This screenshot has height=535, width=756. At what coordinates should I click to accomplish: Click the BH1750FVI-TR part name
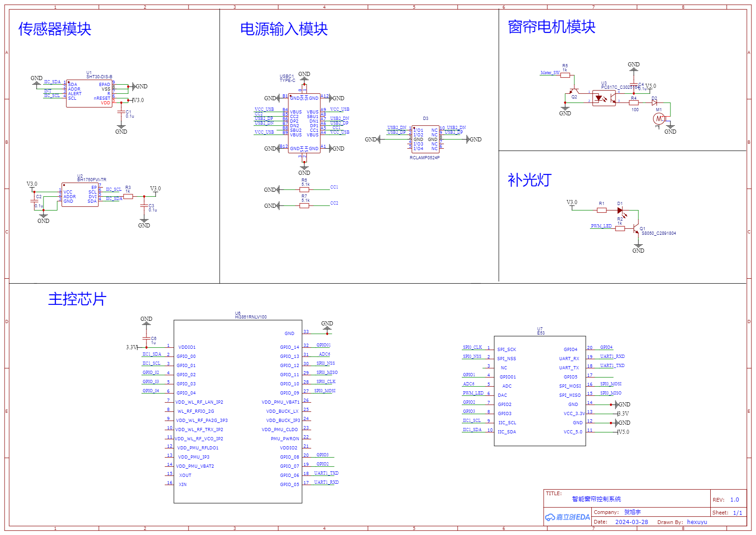point(92,180)
